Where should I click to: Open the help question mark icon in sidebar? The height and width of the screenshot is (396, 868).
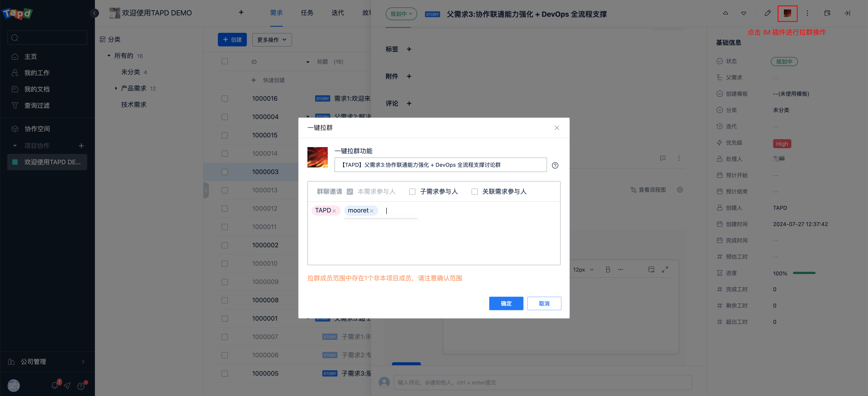81,386
